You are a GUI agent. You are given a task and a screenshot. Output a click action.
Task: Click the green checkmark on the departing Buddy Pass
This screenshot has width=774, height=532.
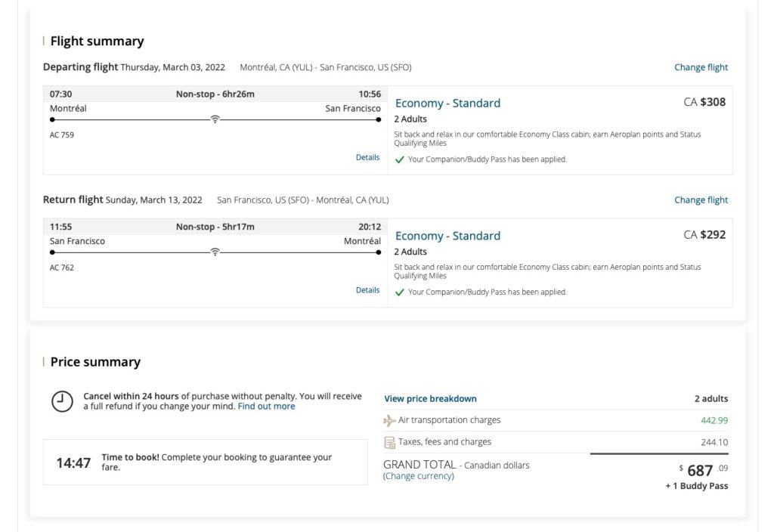tap(400, 159)
